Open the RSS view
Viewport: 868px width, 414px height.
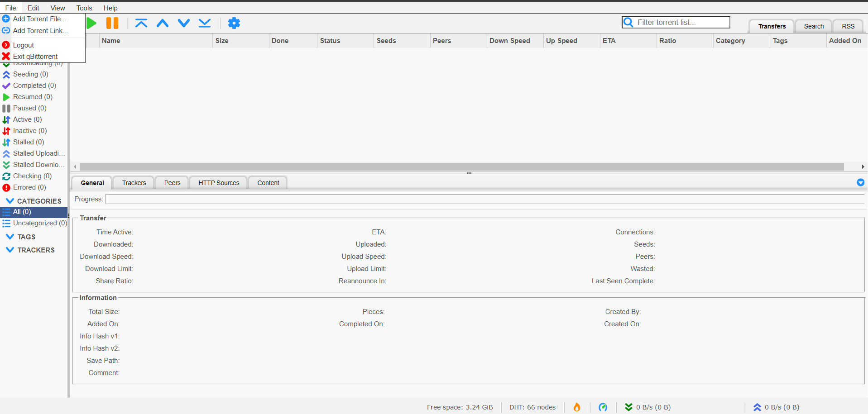coord(847,26)
